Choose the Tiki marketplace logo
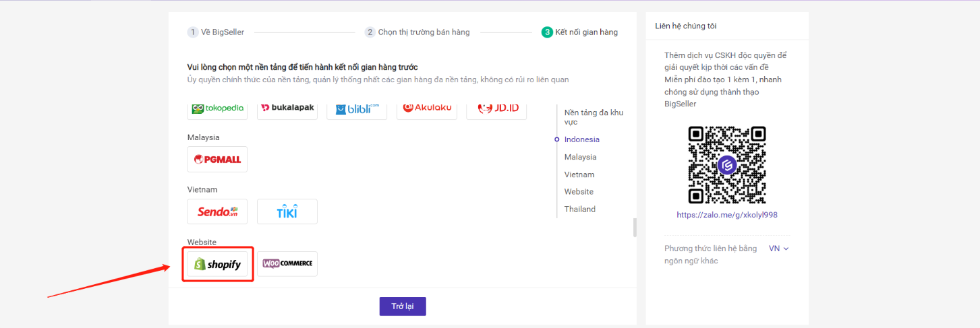This screenshot has width=980, height=328. [287, 211]
